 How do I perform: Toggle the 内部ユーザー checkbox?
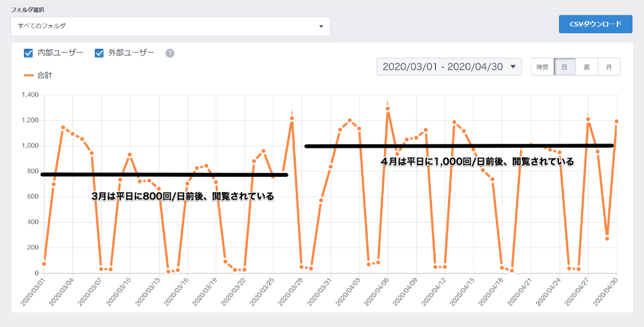coord(28,53)
